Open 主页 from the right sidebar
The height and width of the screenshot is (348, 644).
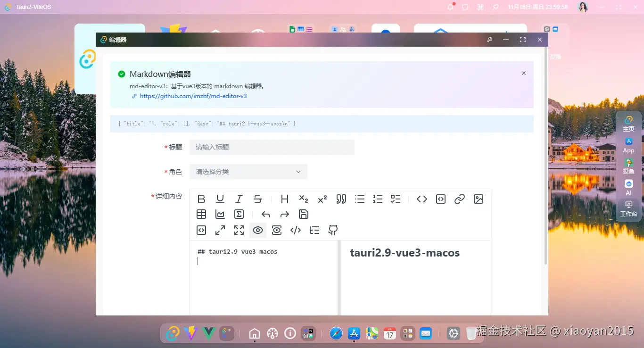pyautogui.click(x=628, y=124)
